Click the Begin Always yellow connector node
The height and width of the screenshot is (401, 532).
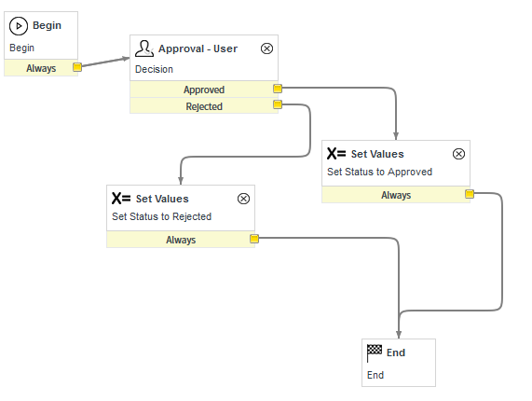pos(77,67)
